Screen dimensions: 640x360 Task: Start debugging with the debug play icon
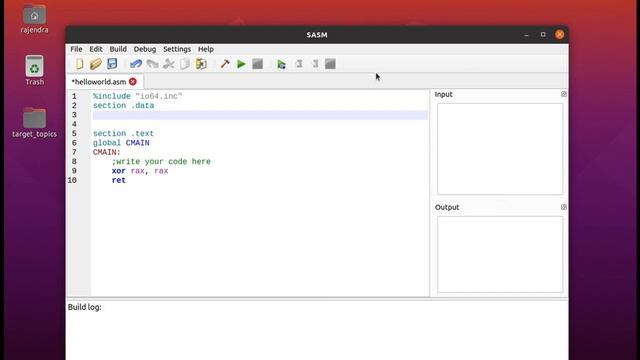point(282,64)
